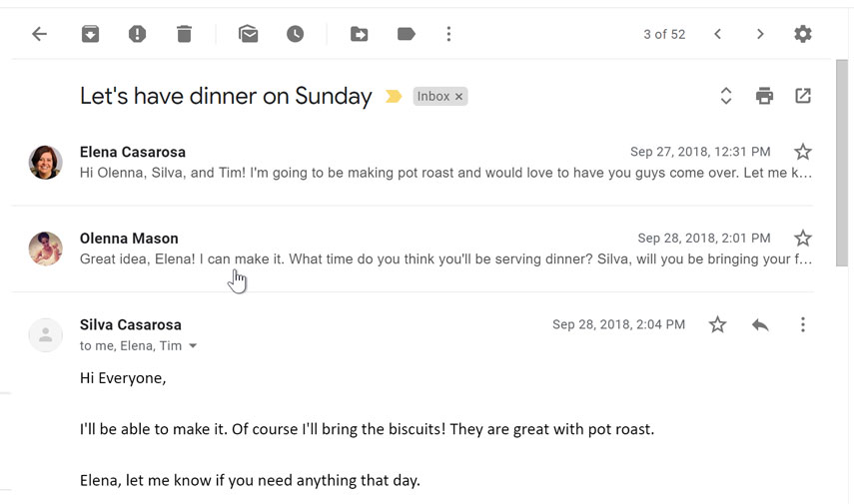Open the Move to menu

[359, 34]
